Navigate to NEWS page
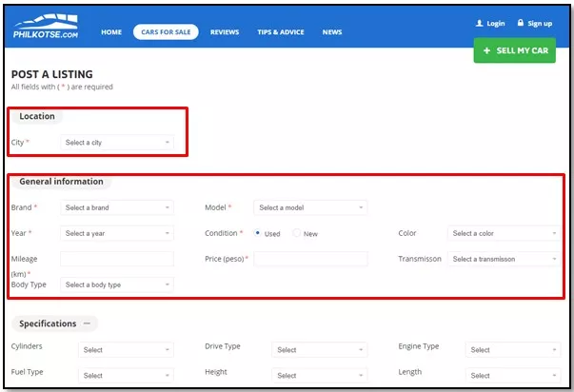The image size is (574, 392). pos(332,32)
